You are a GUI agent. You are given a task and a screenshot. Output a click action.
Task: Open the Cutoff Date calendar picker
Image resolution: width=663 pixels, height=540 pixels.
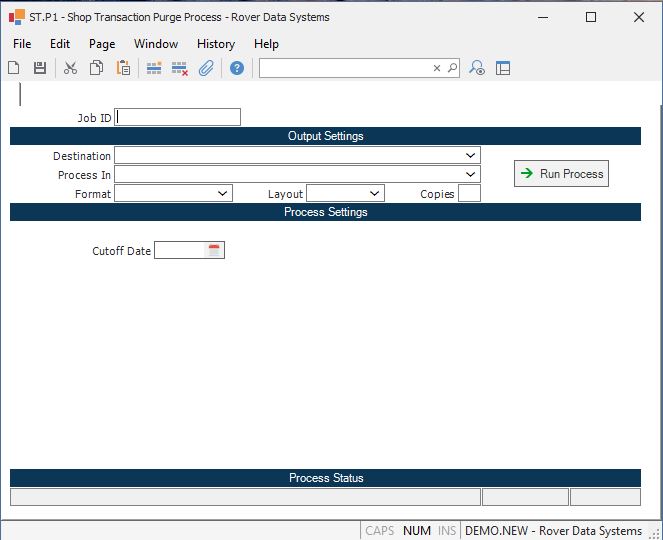click(x=213, y=251)
